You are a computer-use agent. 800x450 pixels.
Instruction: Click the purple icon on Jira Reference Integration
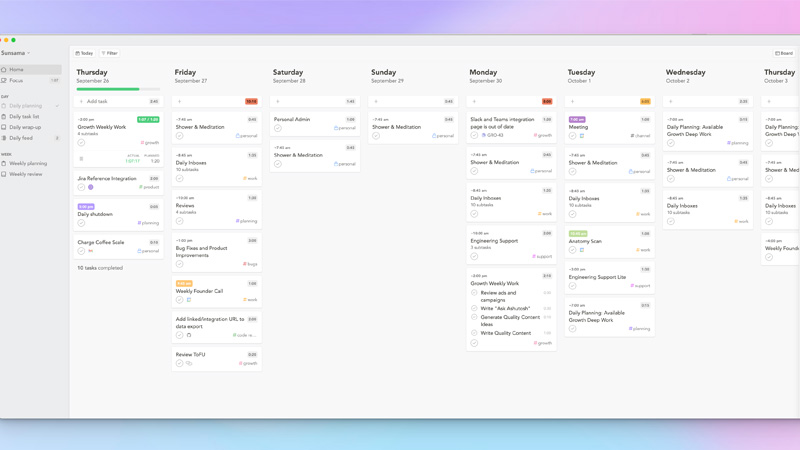tap(90, 187)
